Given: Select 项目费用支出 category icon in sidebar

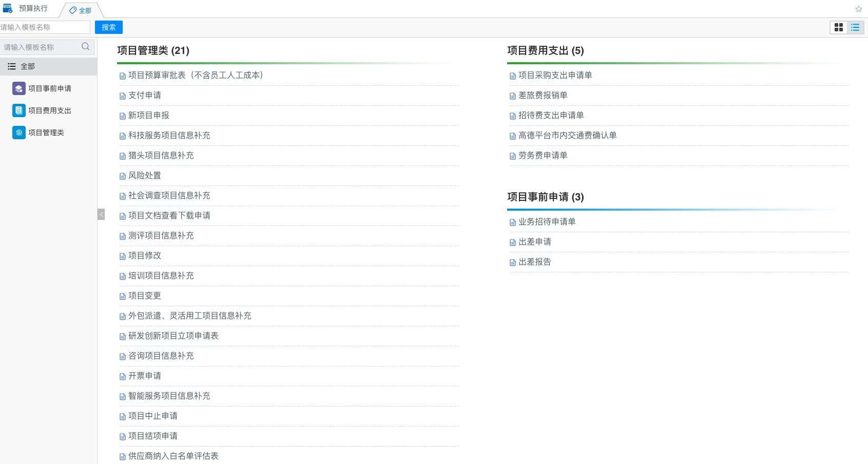Looking at the screenshot, I should pyautogui.click(x=19, y=110).
